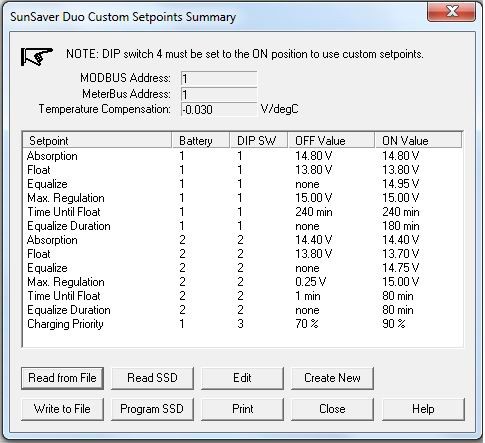The width and height of the screenshot is (485, 443).
Task: Close the dialog with the red X
Action: [452, 12]
